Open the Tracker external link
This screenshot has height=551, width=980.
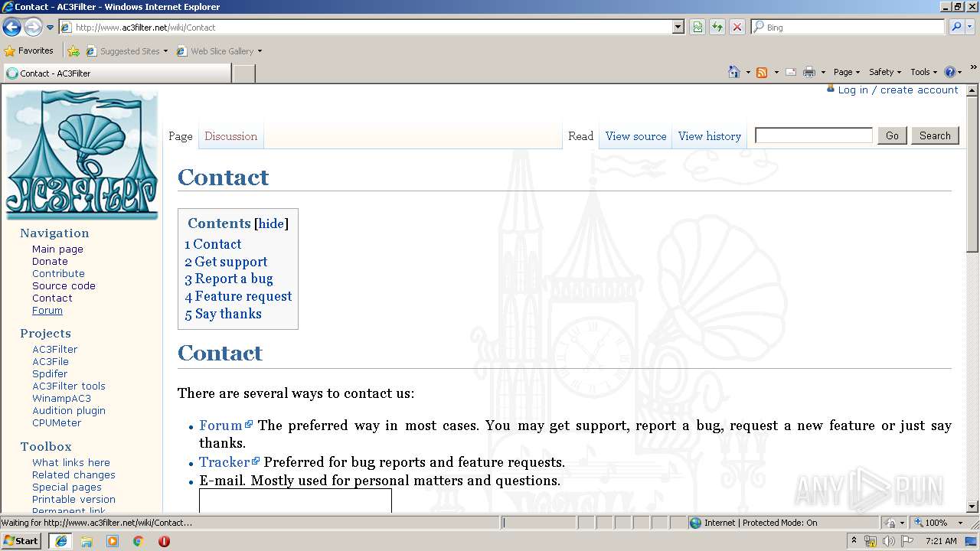tap(229, 462)
